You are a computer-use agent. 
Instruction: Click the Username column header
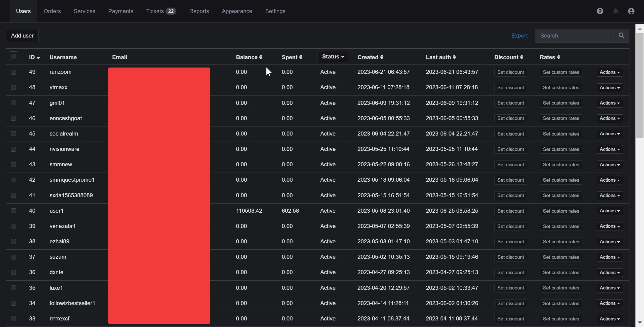[x=63, y=57]
